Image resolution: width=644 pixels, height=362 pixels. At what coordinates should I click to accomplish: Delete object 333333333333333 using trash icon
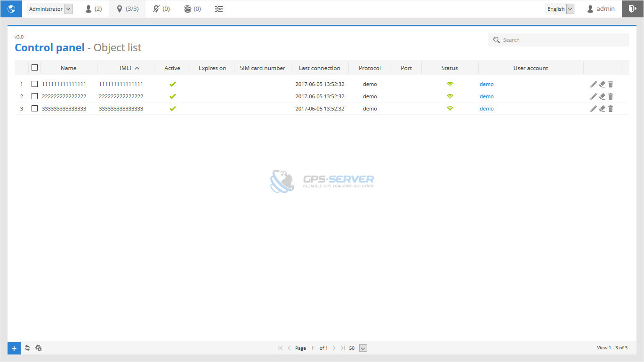tap(611, 109)
